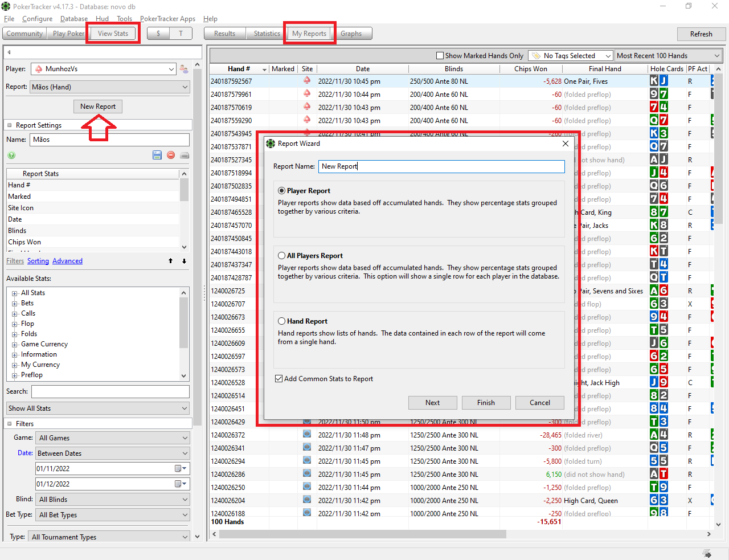Open the Most Recent 100 Hands dropdown
Viewport: 729px width, 560px height.
[x=668, y=56]
